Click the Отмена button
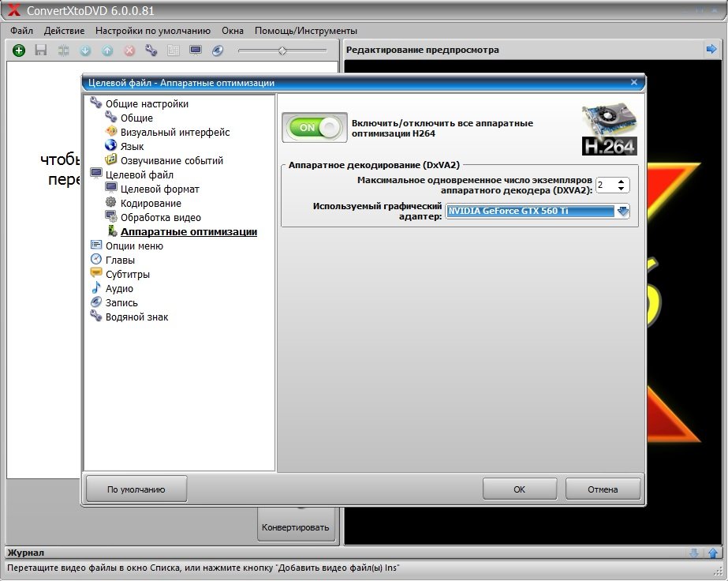Screen dimensions: 728x581 point(603,489)
